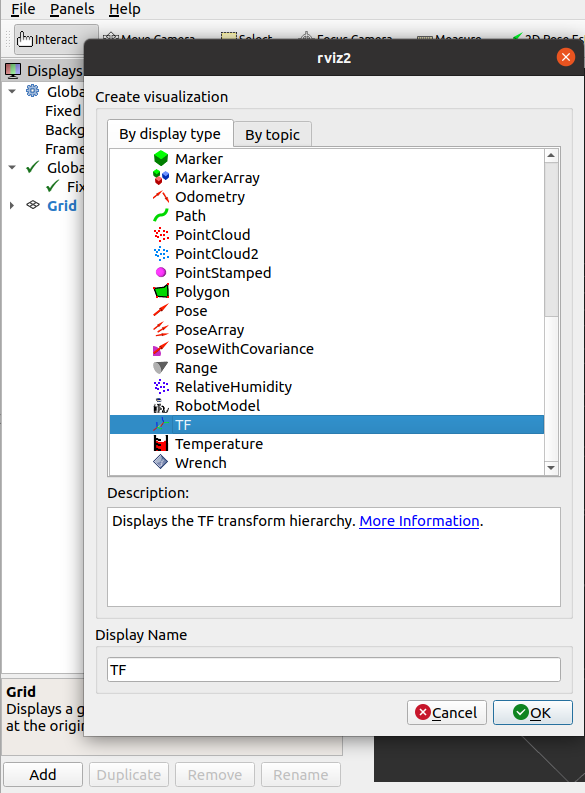
Task: Select the RobotModel icon
Action: 161,406
